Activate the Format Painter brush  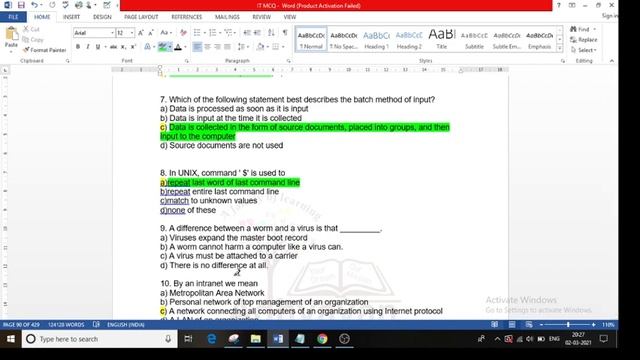(44, 50)
